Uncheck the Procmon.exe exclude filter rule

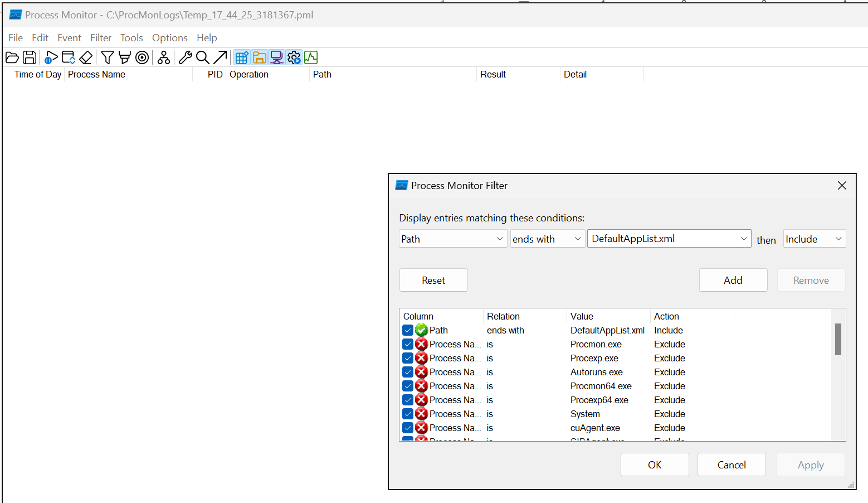pyautogui.click(x=407, y=344)
